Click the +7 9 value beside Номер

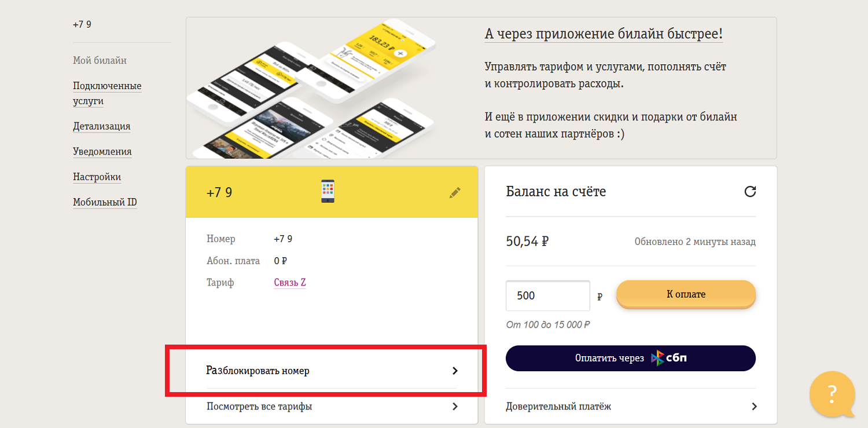[283, 239]
